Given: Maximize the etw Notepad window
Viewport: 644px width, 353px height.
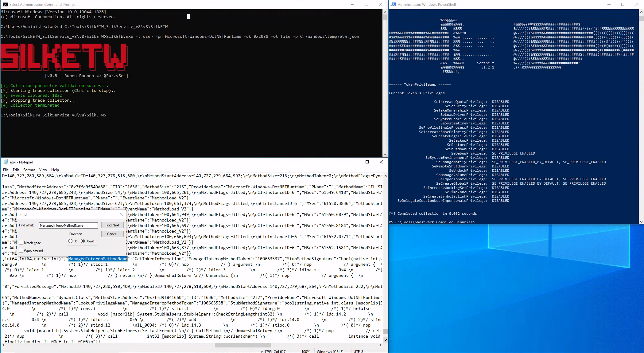Looking at the screenshot, I should pyautogui.click(x=367, y=162).
